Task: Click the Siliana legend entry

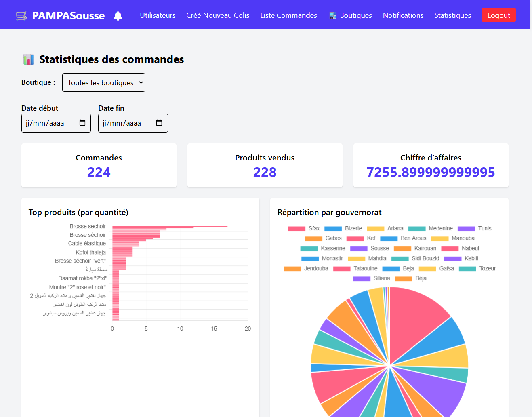Action: [x=371, y=278]
